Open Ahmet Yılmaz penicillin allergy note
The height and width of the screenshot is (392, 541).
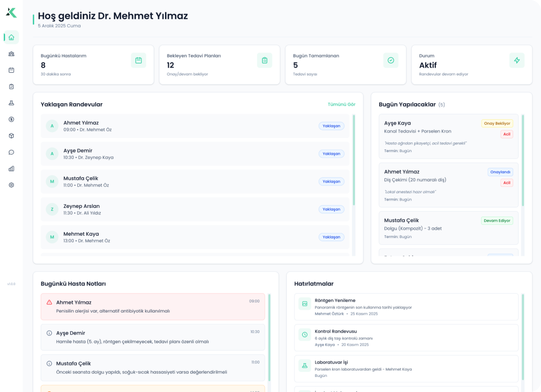[153, 307]
